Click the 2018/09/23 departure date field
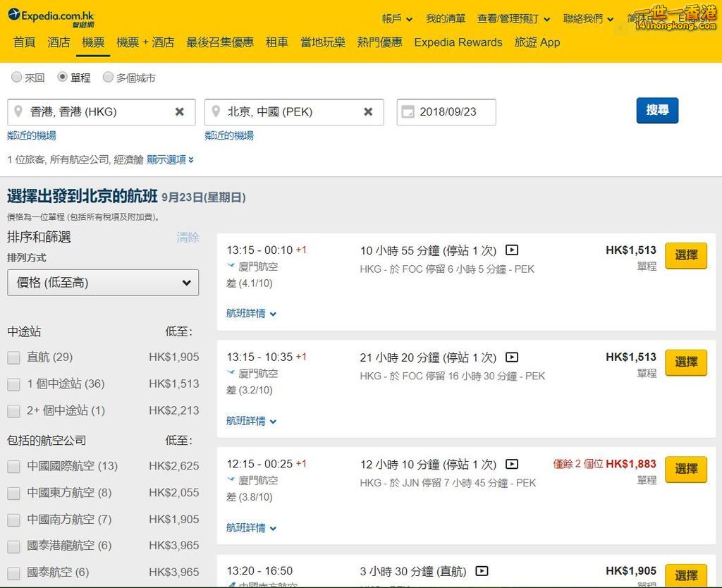Screen dimensions: 722x588 click(446, 112)
